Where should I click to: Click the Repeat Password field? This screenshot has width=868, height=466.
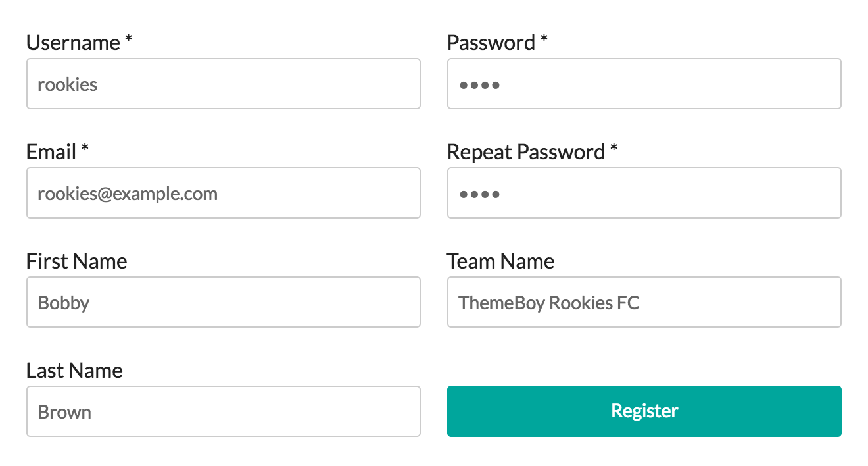point(644,193)
